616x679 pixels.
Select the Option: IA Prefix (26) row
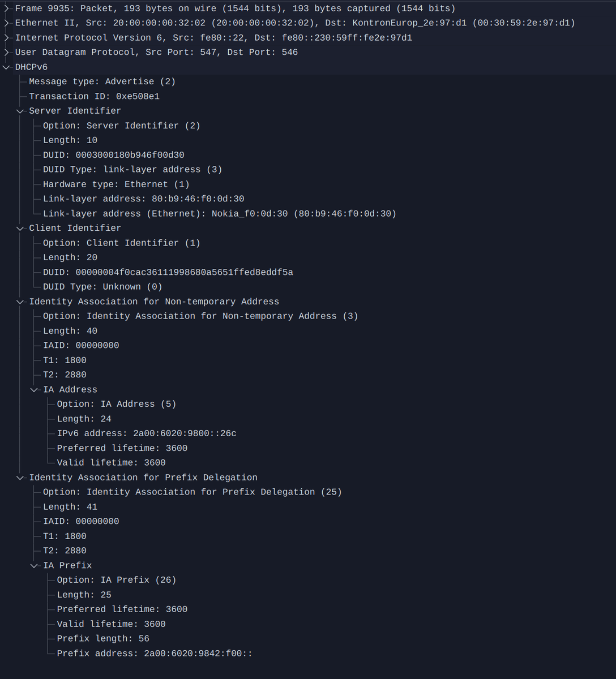click(117, 580)
